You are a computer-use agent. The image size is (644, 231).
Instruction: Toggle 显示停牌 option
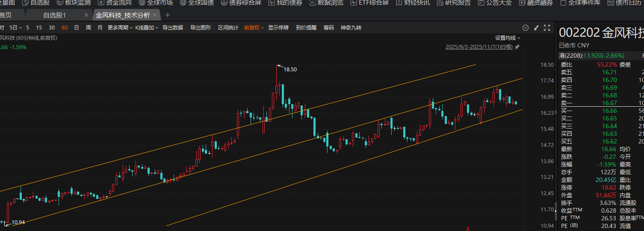(x=278, y=27)
